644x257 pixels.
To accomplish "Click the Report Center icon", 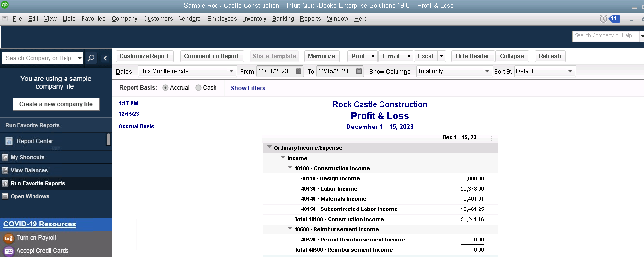I will coord(9,141).
